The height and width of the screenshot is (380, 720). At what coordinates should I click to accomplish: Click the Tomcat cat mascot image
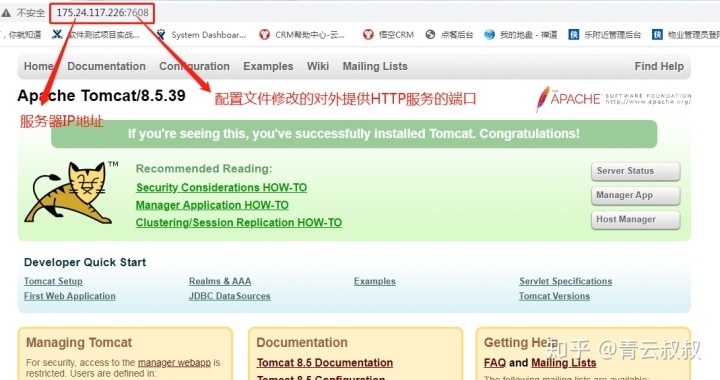70,193
